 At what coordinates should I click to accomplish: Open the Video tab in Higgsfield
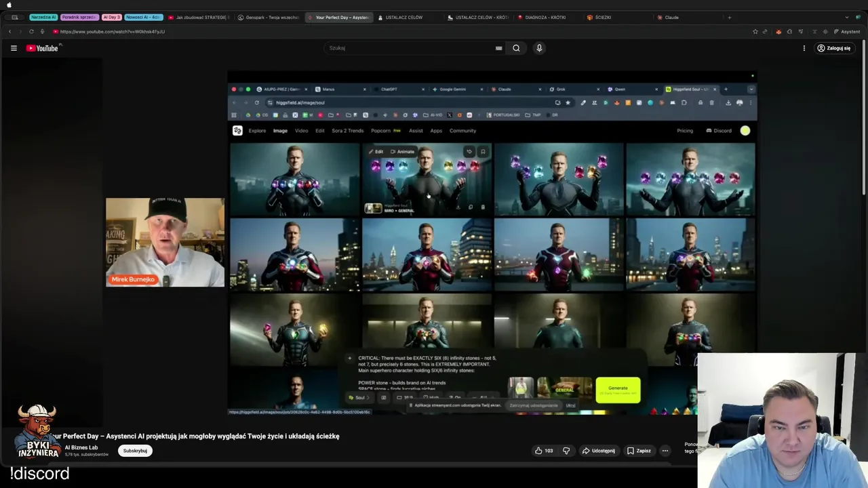pyautogui.click(x=301, y=131)
